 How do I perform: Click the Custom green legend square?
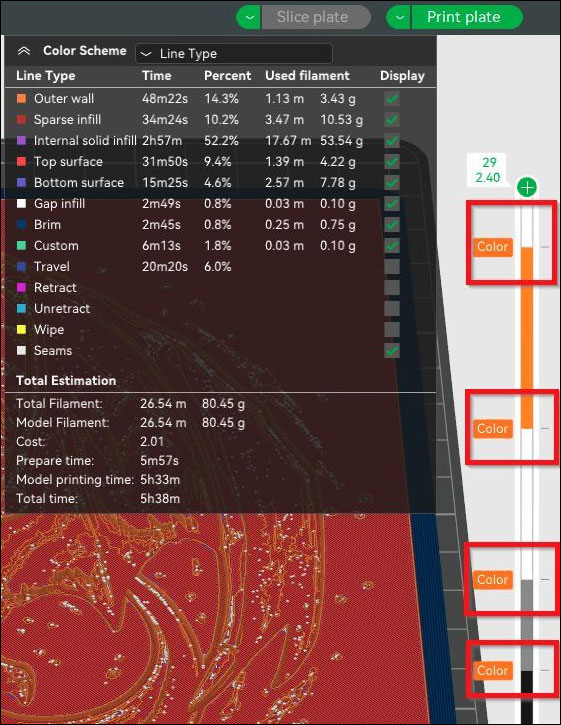tap(21, 246)
